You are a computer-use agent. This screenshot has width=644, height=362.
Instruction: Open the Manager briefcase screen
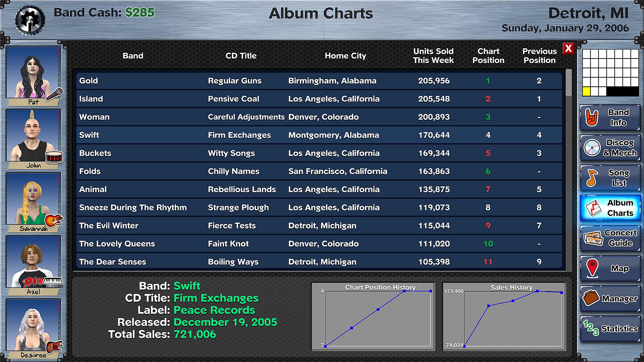tap(610, 299)
